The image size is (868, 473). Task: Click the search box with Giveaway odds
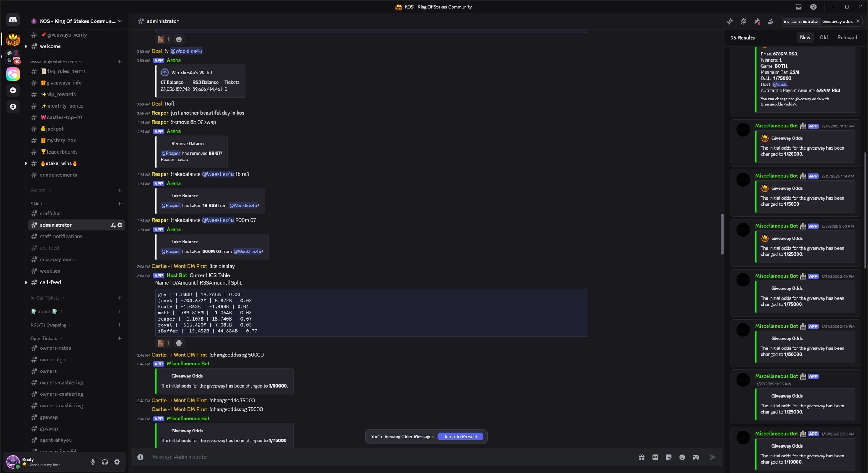[821, 21]
